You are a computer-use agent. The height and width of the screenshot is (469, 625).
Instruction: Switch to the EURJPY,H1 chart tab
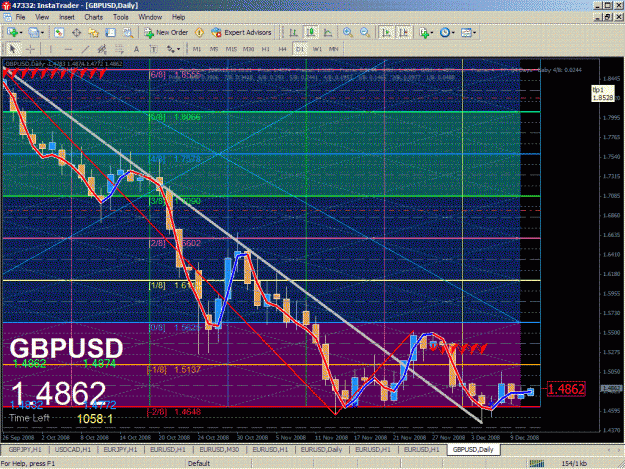point(120,449)
